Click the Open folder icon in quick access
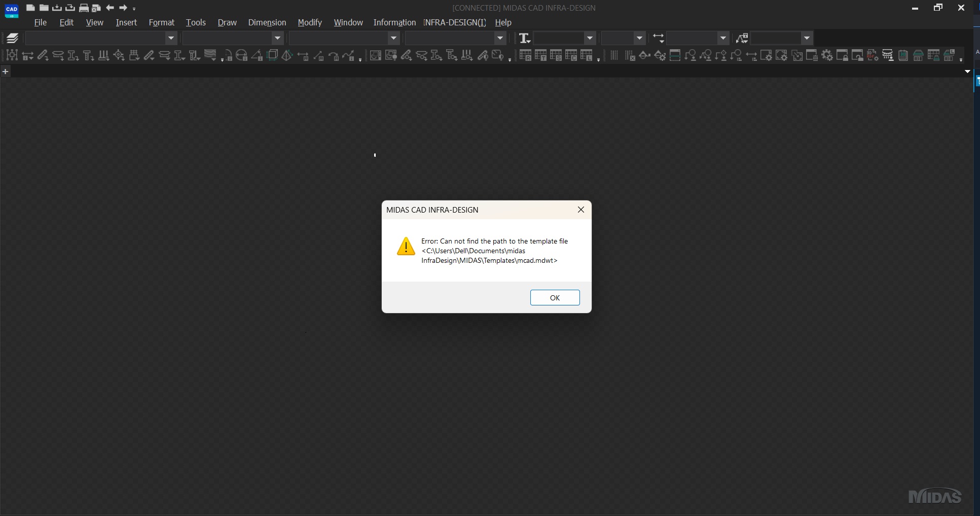Image resolution: width=980 pixels, height=516 pixels. (x=44, y=8)
